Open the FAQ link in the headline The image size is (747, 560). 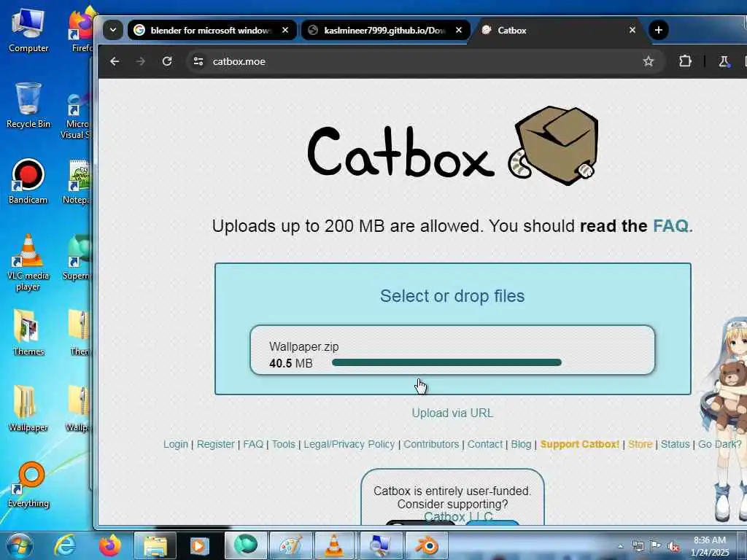[x=672, y=226]
